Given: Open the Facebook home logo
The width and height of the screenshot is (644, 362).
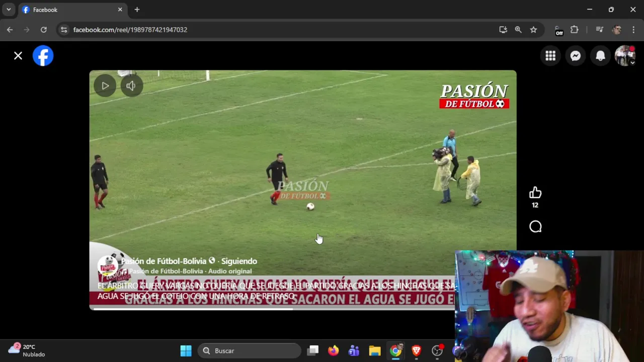Looking at the screenshot, I should click(x=43, y=56).
